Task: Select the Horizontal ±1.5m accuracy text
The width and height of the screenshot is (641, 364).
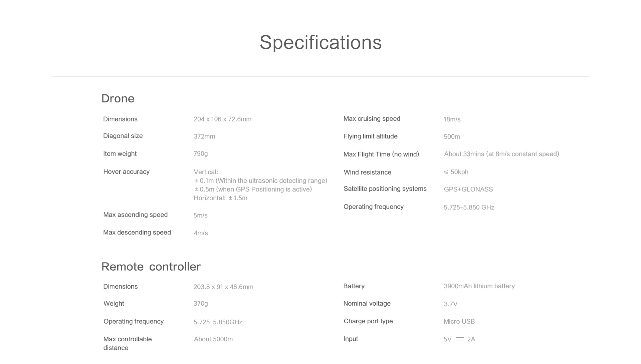Action: pyautogui.click(x=220, y=198)
